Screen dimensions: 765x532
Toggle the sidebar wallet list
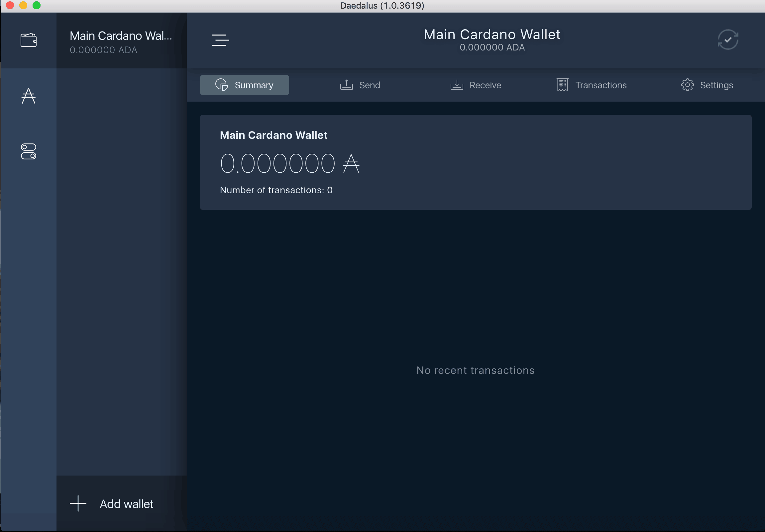(220, 40)
